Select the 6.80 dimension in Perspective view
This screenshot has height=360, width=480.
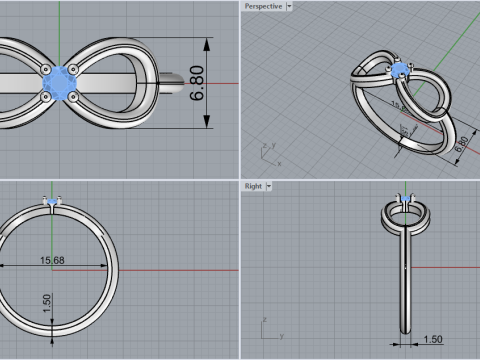pos(463,144)
